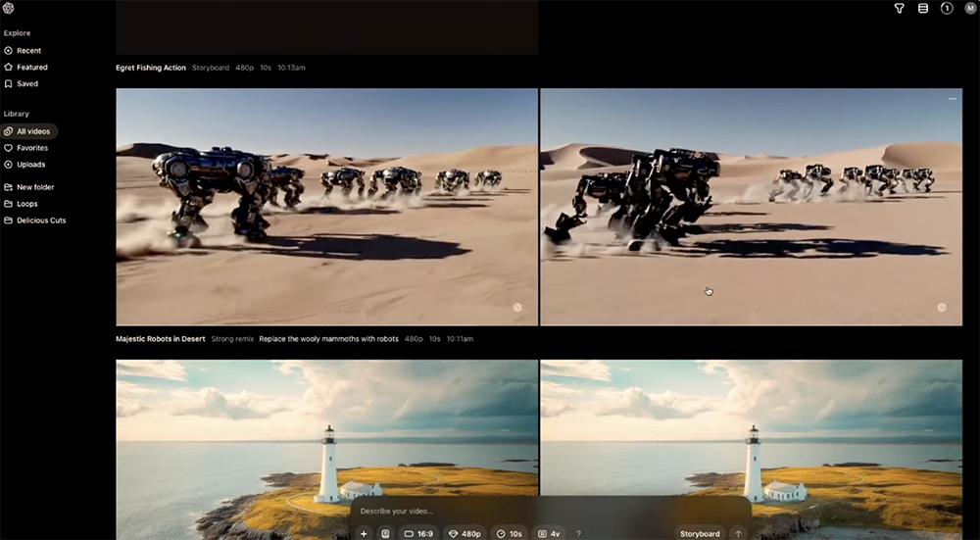This screenshot has height=540, width=980.
Task: Create a New folder
Action: [34, 187]
